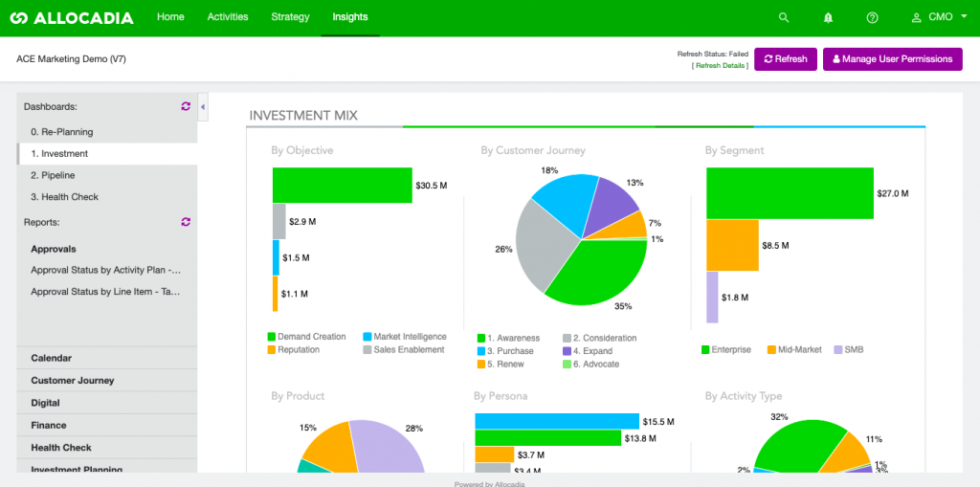Click the $13.8 M persona bar
This screenshot has height=487, width=980.
coord(548,438)
